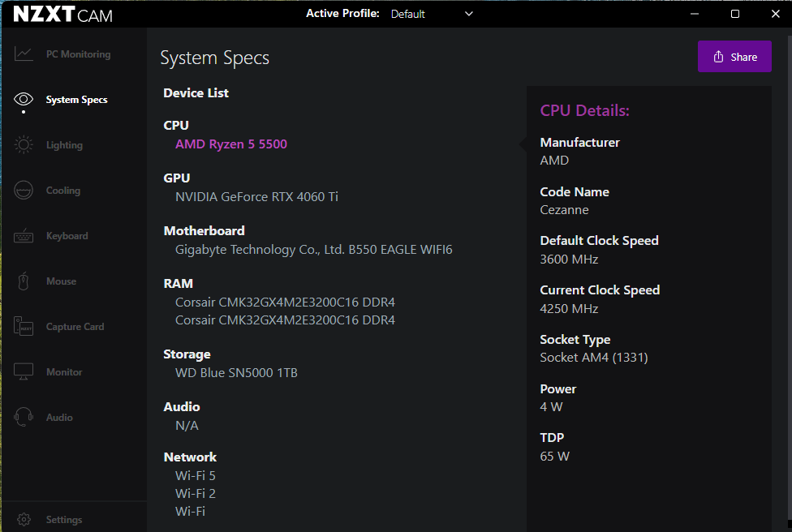Image resolution: width=792 pixels, height=532 pixels.
Task: Select the Gigabyte B550 EAGLE WIFI6 motherboard
Action: [314, 250]
